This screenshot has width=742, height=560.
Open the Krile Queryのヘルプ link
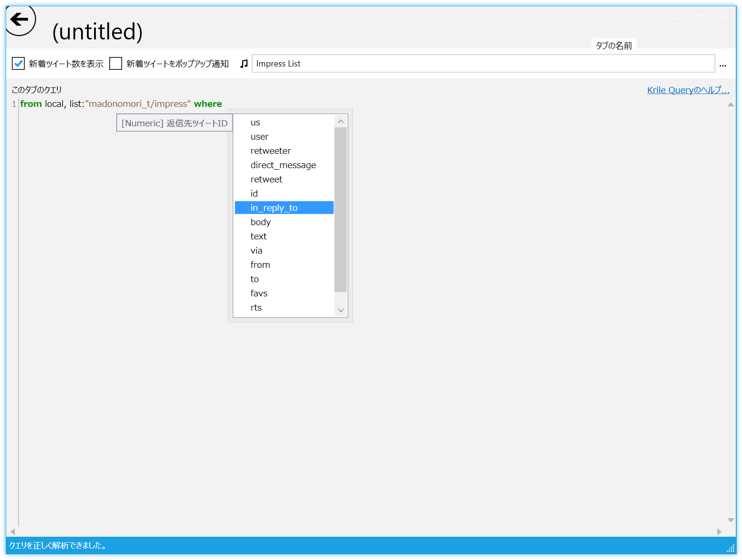tap(688, 90)
